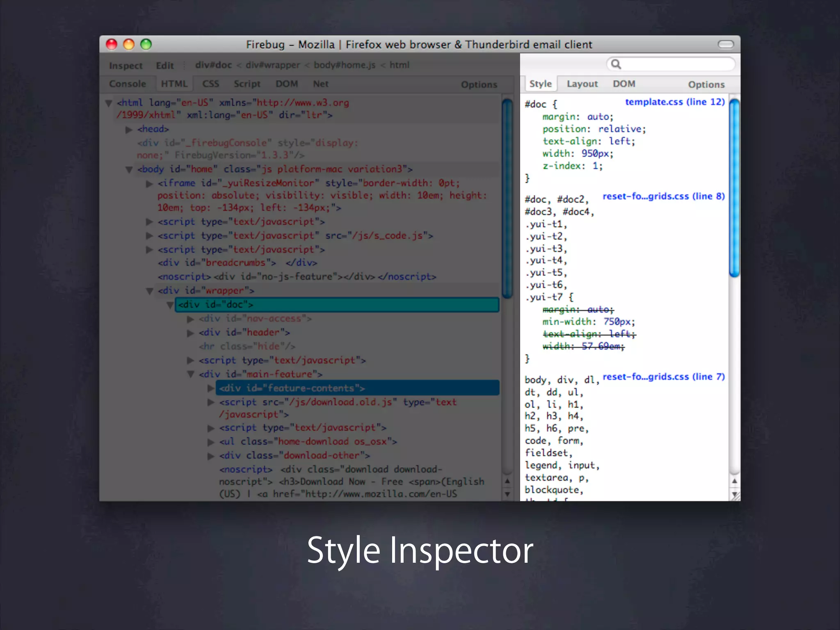Click the position: relative property
The height and width of the screenshot is (630, 840).
click(594, 129)
